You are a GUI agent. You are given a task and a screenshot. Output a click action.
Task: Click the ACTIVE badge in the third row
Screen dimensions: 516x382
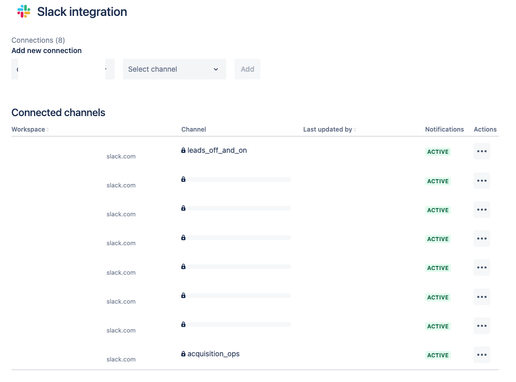tap(438, 210)
